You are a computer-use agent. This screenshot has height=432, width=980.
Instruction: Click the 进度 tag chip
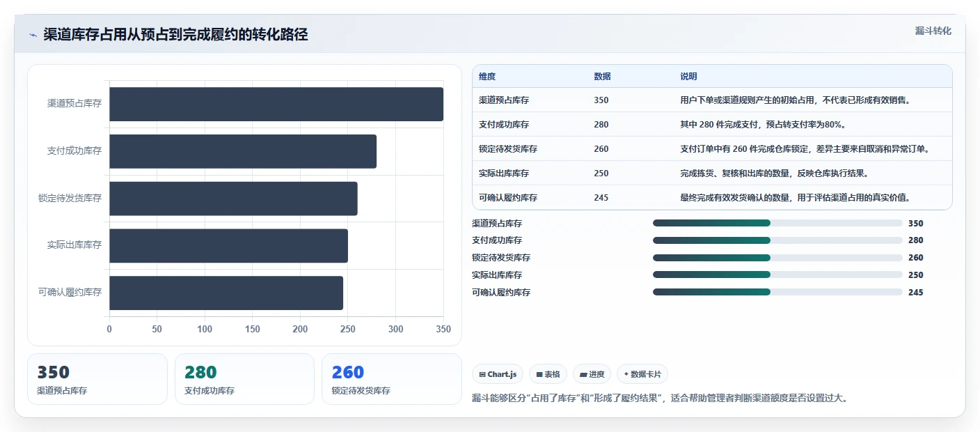tap(592, 374)
